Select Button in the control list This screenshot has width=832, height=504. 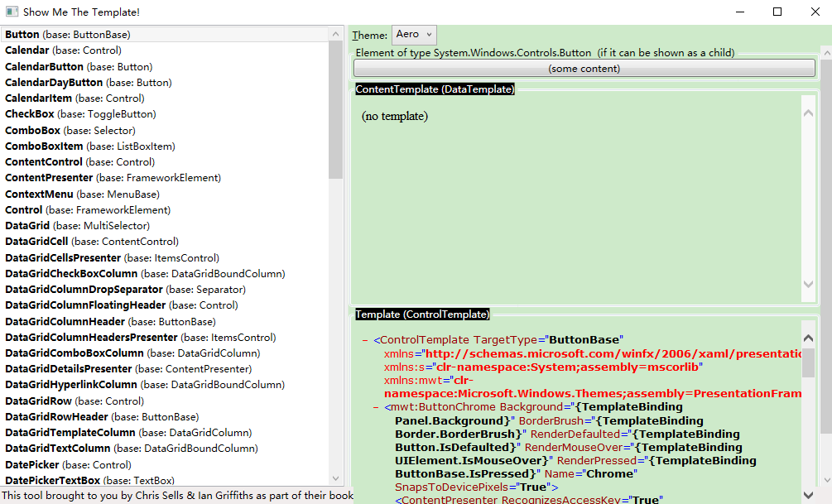coord(165,35)
